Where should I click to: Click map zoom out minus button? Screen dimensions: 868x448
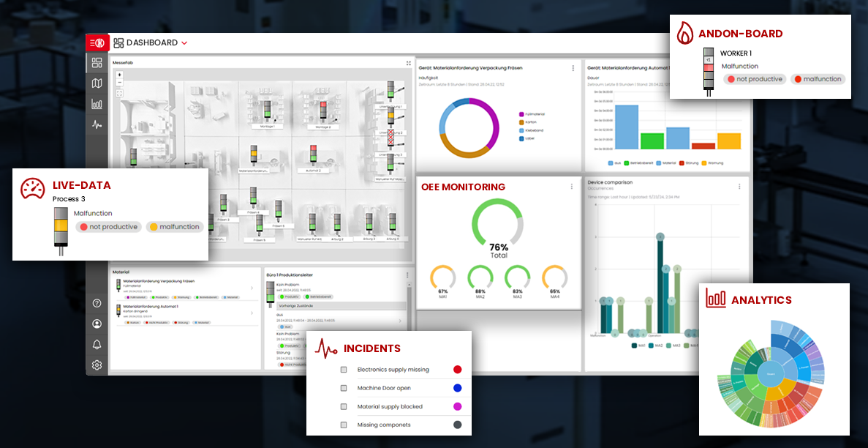click(119, 83)
